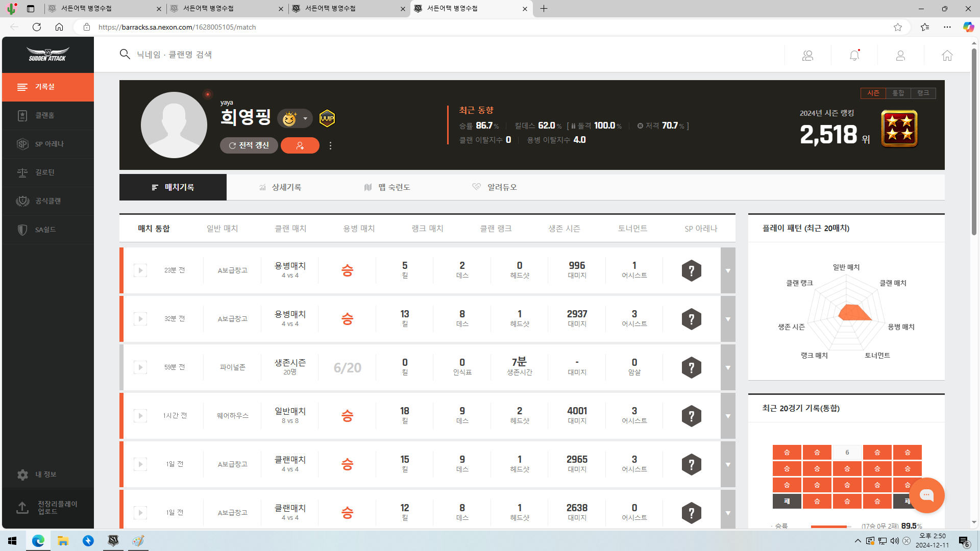Select the 시즌 ranking toggle

873,93
